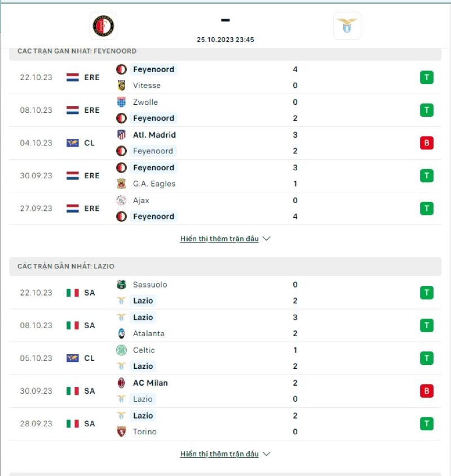Click the Ajax club logo
451x476 pixels.
(121, 200)
